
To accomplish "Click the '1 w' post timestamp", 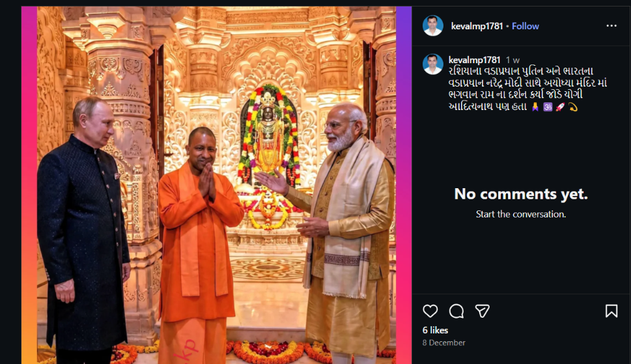I will pyautogui.click(x=513, y=60).
